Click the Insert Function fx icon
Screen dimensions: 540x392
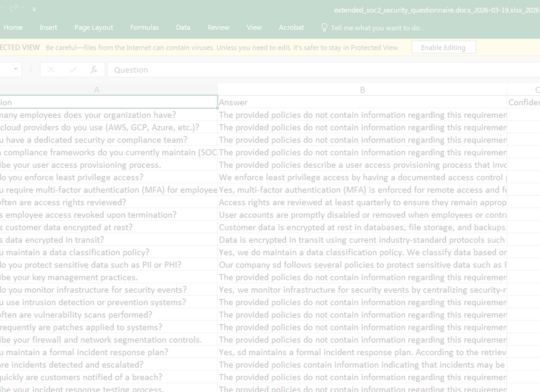pyautogui.click(x=94, y=70)
